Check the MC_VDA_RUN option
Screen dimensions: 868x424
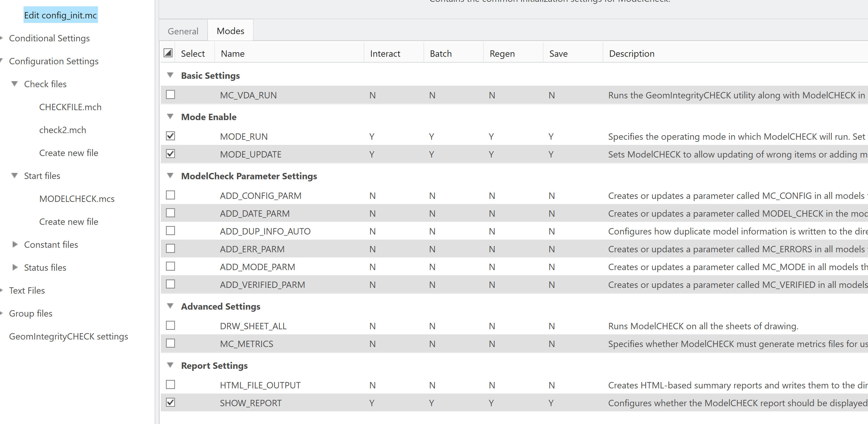(170, 95)
